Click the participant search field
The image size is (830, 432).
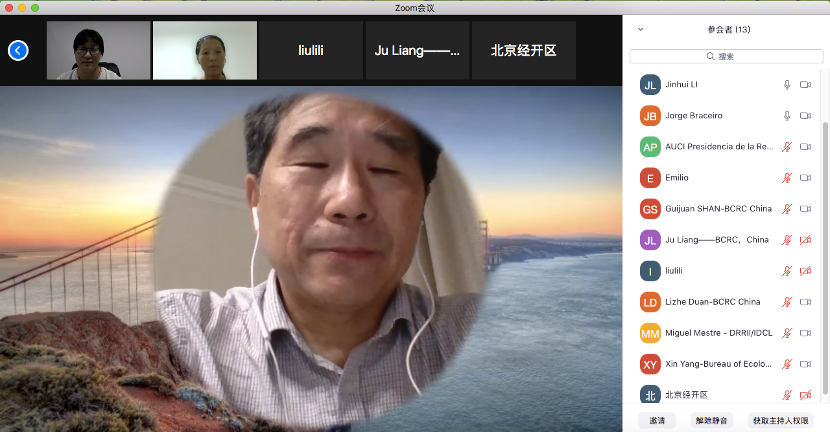(x=726, y=56)
